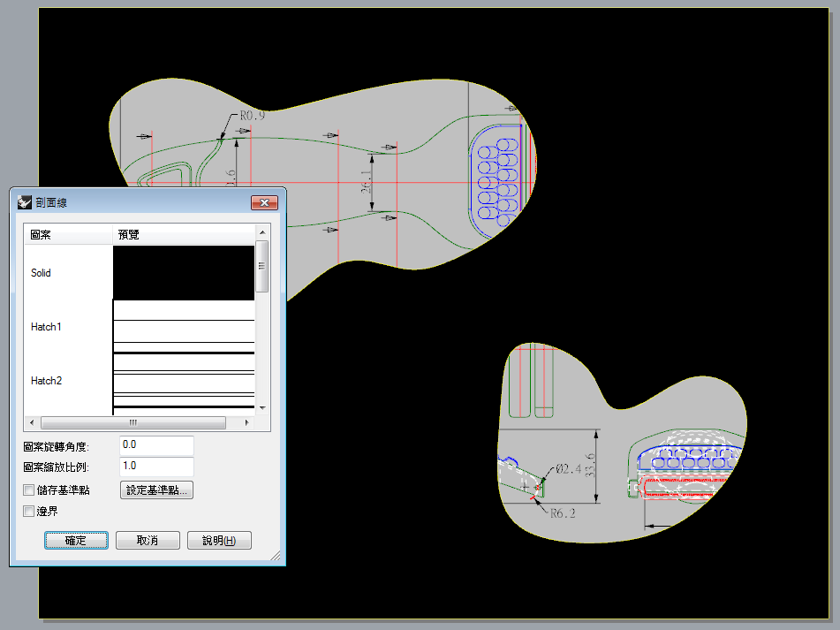840x630 pixels.
Task: Close the 剖面線 hatch dialog
Action: 264,202
